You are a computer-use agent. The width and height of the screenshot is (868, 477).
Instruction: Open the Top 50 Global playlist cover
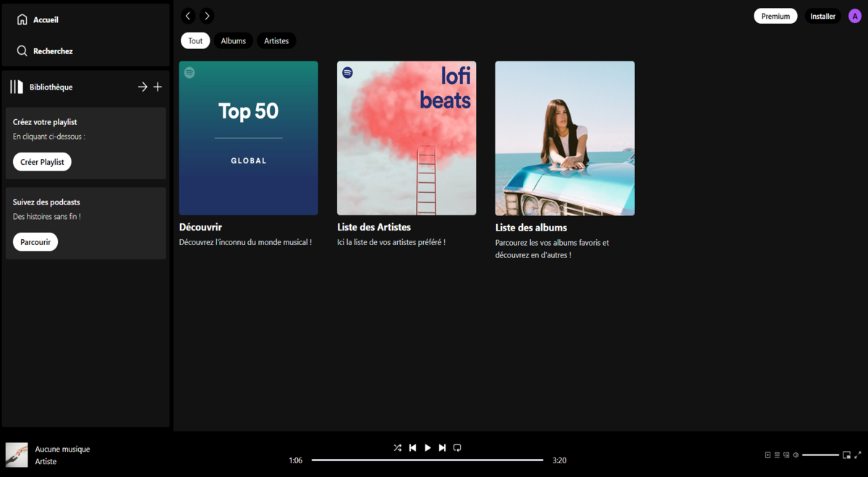coord(248,137)
